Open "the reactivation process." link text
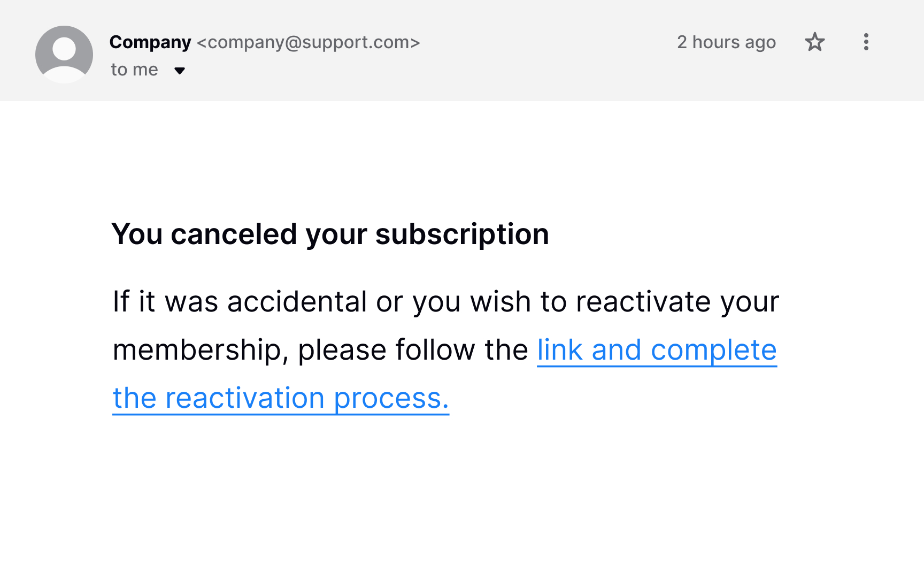This screenshot has height=578, width=924. [281, 399]
